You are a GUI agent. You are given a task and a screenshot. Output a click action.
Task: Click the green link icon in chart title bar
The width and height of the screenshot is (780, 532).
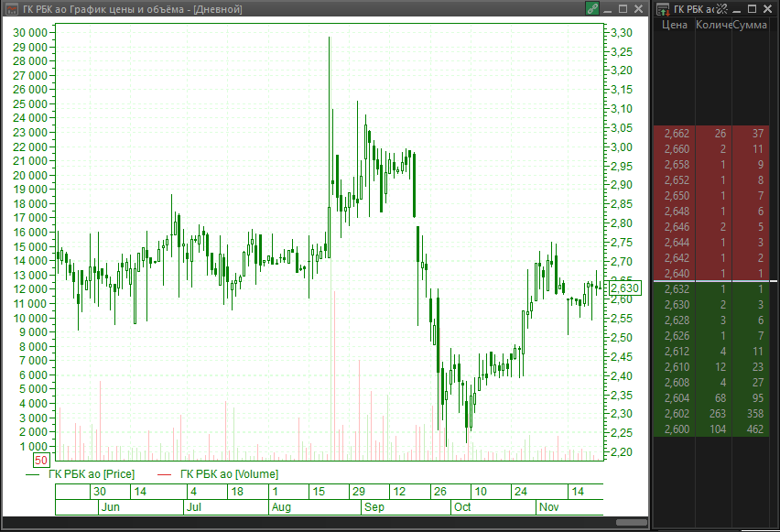592,8
